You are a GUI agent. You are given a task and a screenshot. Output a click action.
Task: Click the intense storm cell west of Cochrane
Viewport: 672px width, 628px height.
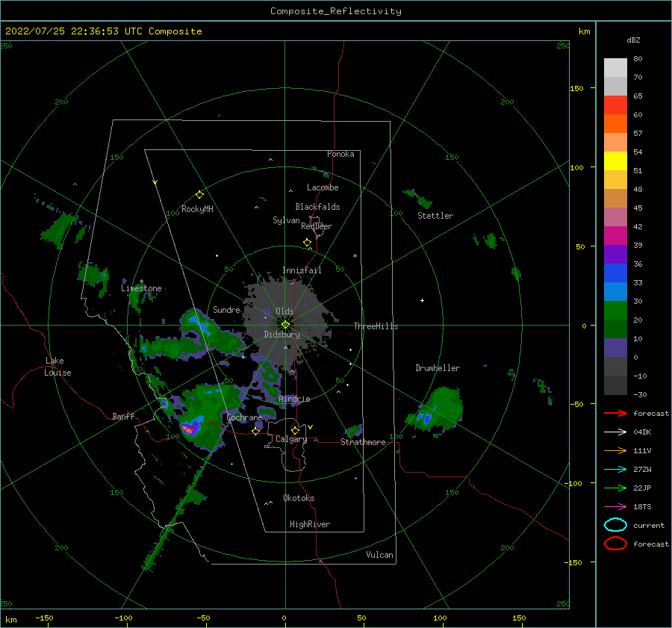190,427
